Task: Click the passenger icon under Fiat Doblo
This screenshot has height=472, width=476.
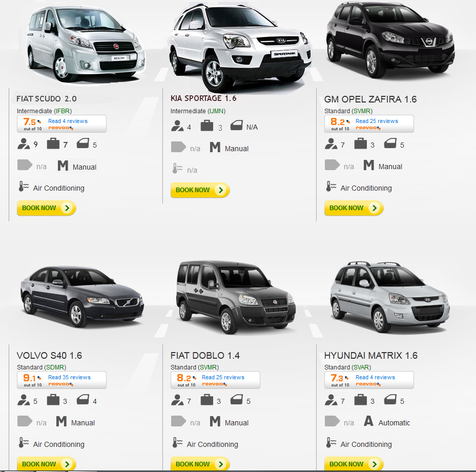Action: pos(177,400)
